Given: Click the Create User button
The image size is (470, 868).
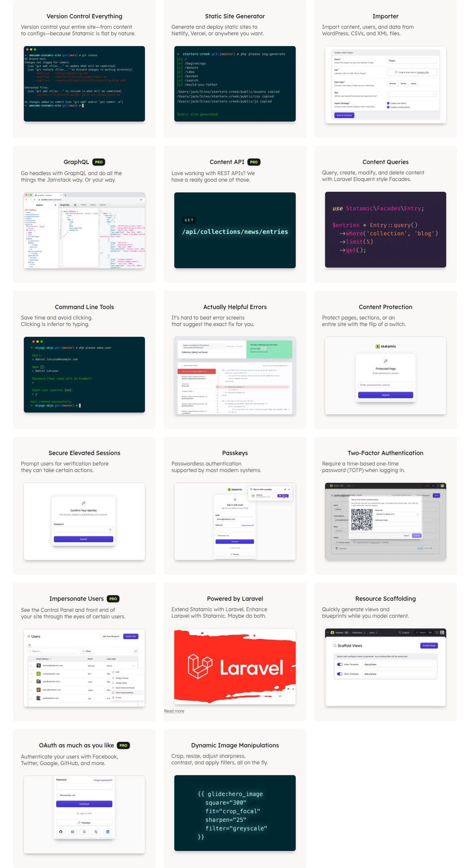Looking at the screenshot, I should point(131,636).
